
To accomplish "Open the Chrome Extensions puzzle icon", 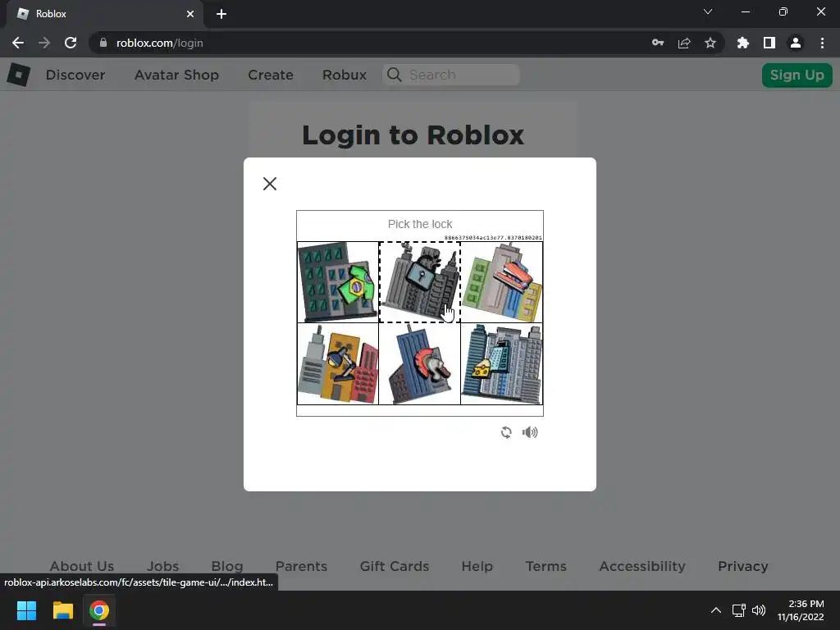I will (x=743, y=43).
